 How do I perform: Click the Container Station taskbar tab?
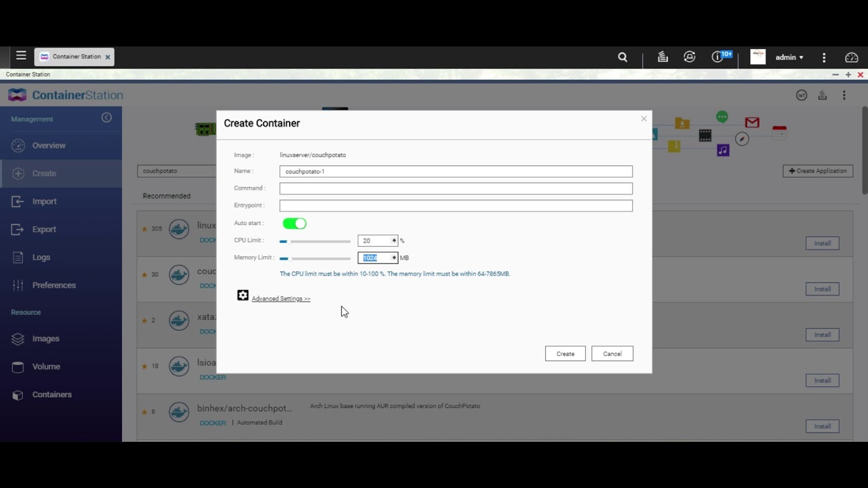[x=74, y=57]
